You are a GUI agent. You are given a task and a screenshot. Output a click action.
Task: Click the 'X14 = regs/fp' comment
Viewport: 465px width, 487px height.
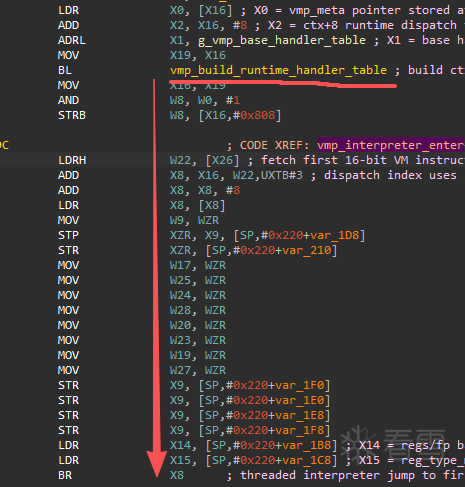(x=405, y=445)
